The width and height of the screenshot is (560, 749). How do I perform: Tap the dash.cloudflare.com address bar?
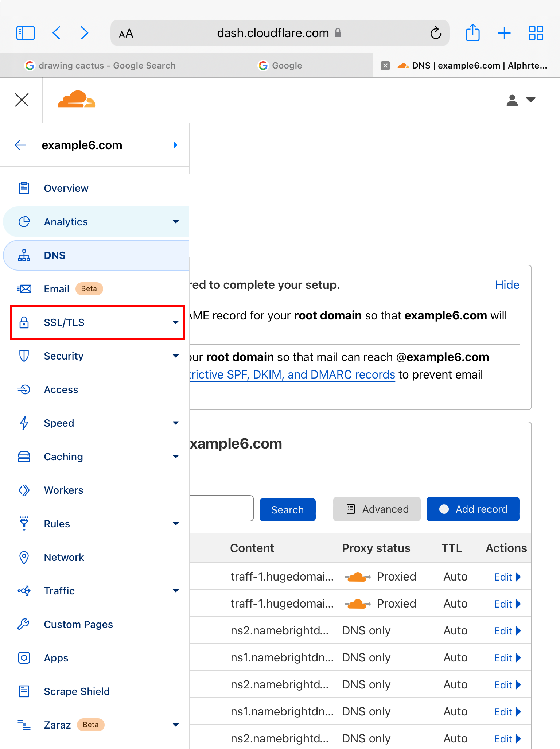pyautogui.click(x=280, y=33)
